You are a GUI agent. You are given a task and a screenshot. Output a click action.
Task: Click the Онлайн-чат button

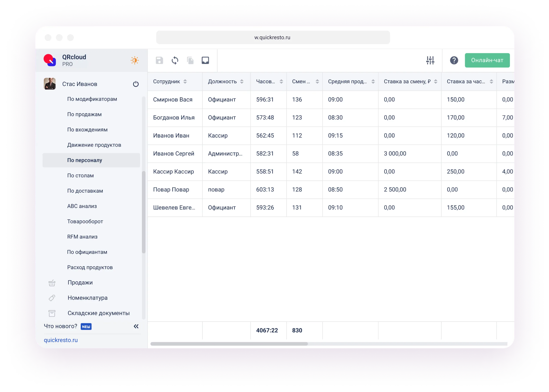point(487,60)
